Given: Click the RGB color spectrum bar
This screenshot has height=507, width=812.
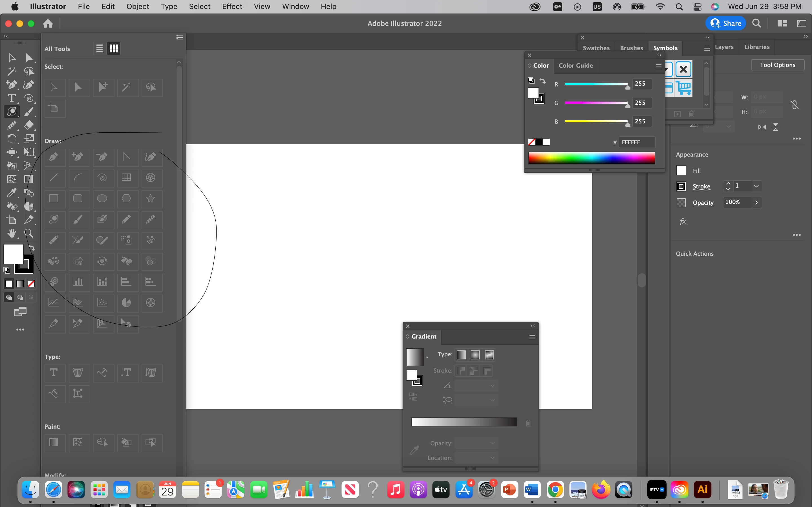Looking at the screenshot, I should click(x=591, y=158).
